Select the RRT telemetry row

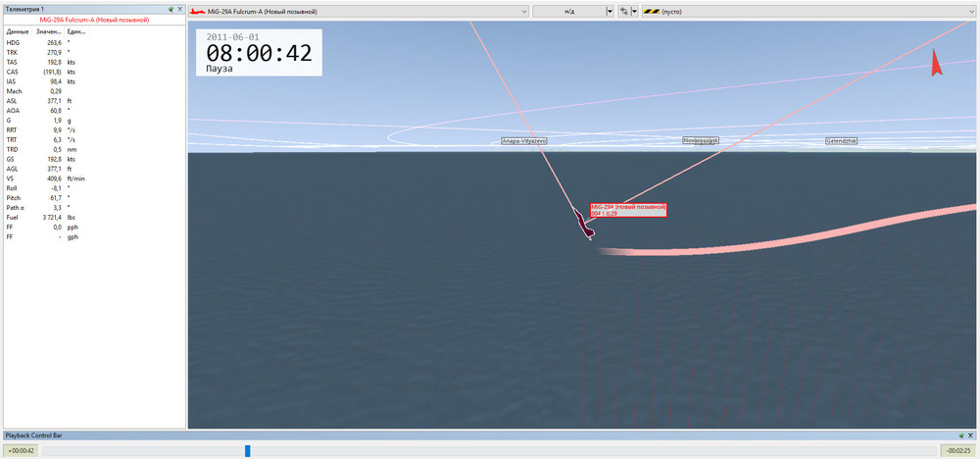(x=94, y=130)
